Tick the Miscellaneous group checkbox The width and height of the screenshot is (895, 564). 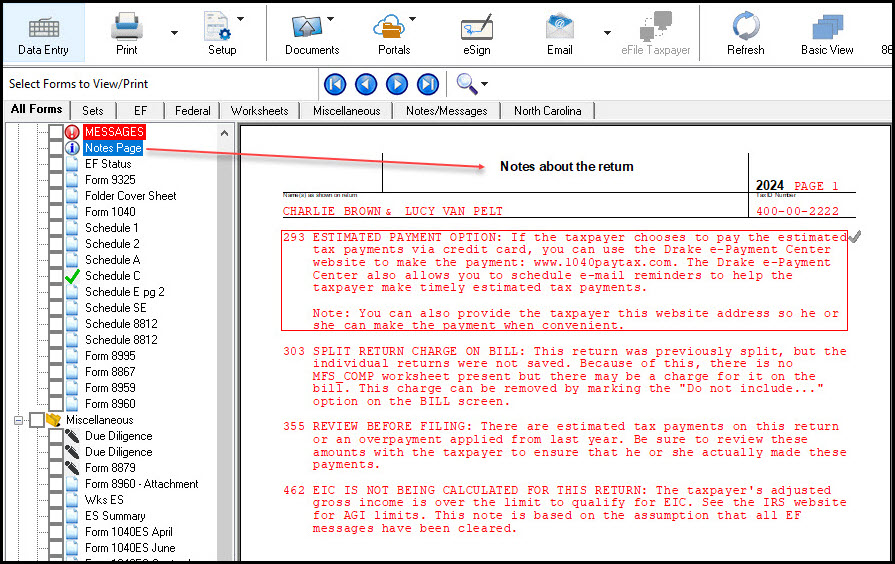pyautogui.click(x=37, y=420)
